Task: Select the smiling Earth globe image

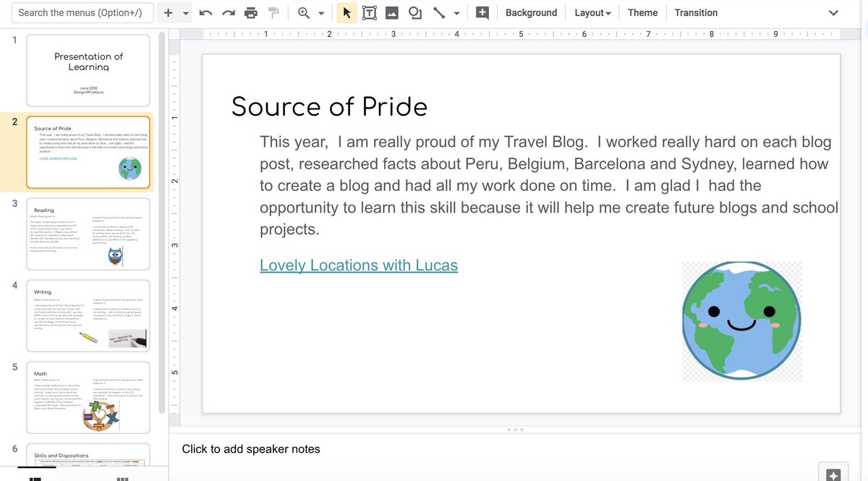Action: point(741,322)
